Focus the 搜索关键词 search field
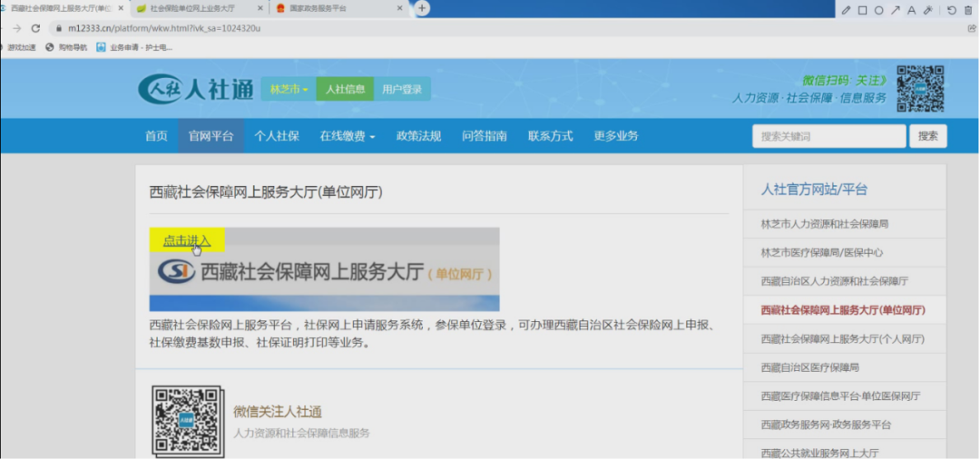The height and width of the screenshot is (459, 980). click(x=828, y=136)
